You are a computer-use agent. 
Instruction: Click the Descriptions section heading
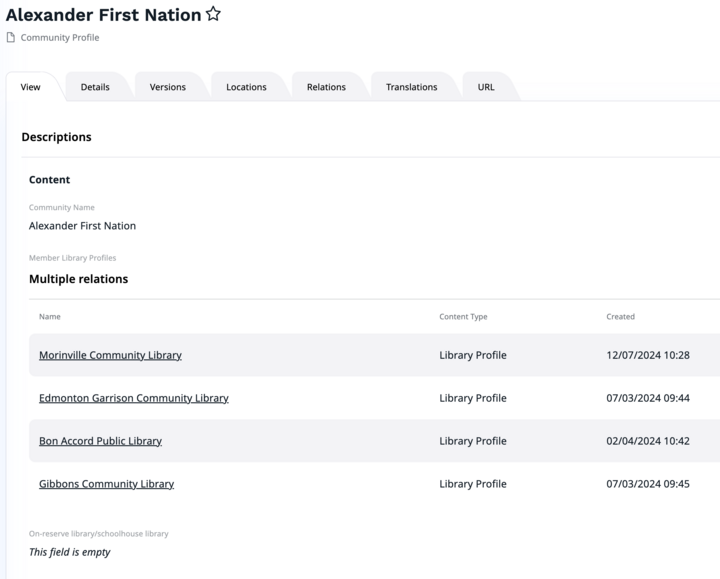pos(56,137)
